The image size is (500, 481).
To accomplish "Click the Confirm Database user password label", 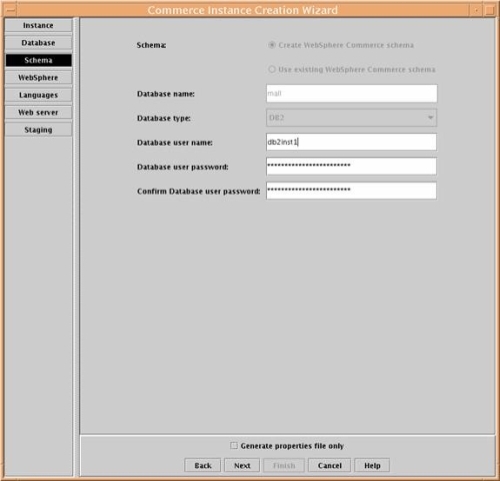I will pyautogui.click(x=199, y=191).
